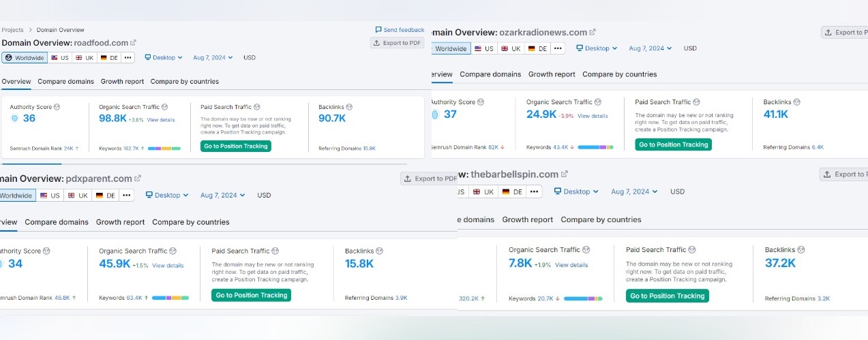868x340 pixels.
Task: Open Growth report tab in pdxparent.com panel
Action: coord(120,222)
